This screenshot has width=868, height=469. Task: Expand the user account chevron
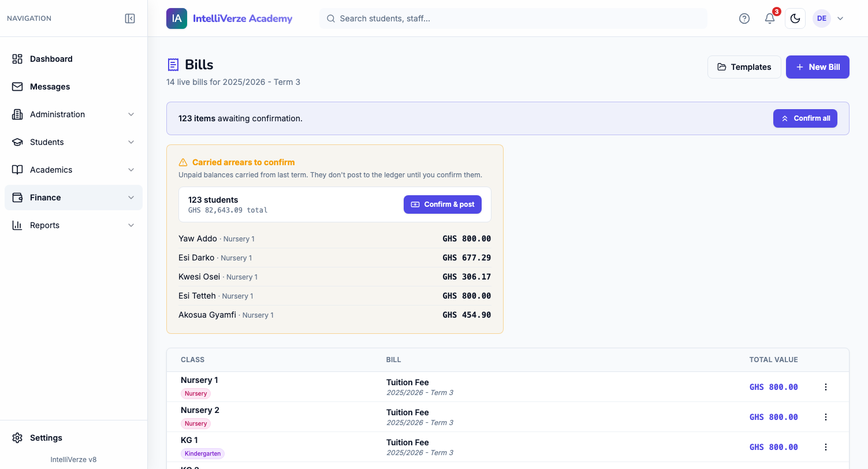[x=840, y=18]
